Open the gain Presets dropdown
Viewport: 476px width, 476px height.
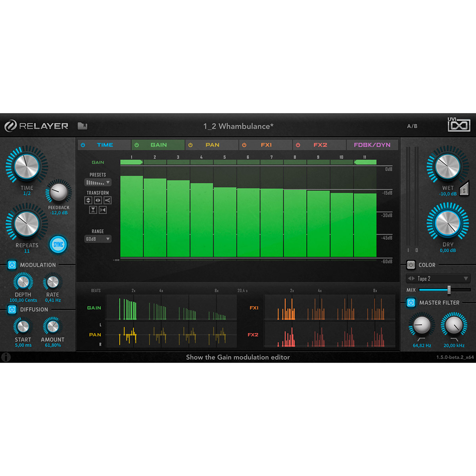point(98,182)
